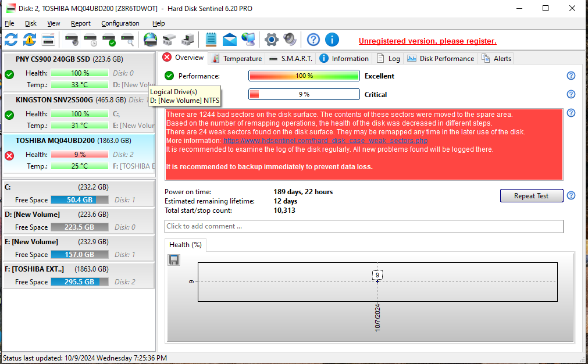This screenshot has width=588, height=364.
Task: Click the 'Click to add comment' field
Action: click(x=364, y=226)
